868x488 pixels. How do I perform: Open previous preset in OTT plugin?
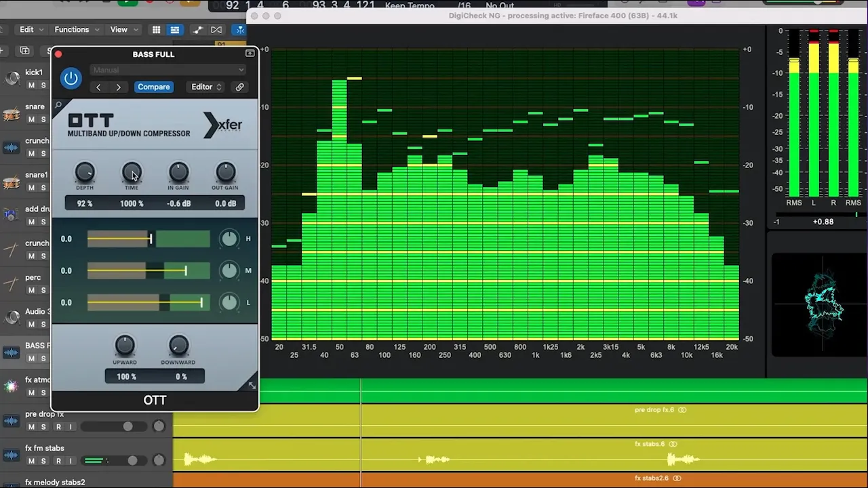pos(98,87)
